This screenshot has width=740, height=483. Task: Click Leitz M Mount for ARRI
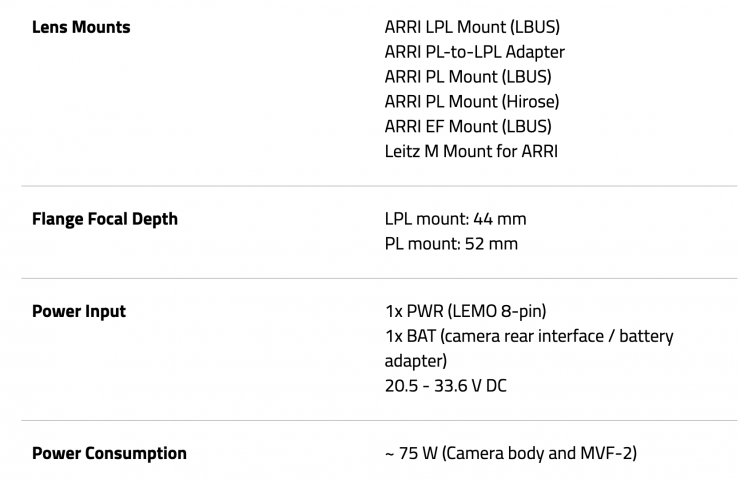471,152
